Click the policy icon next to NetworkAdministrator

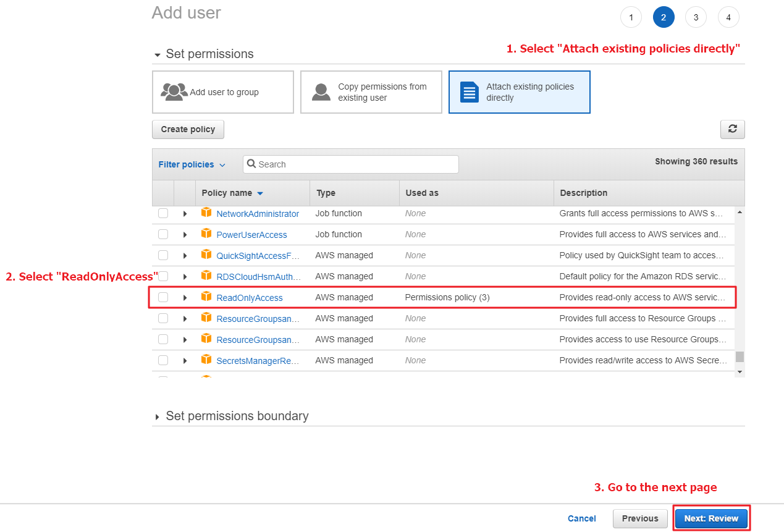pos(206,213)
